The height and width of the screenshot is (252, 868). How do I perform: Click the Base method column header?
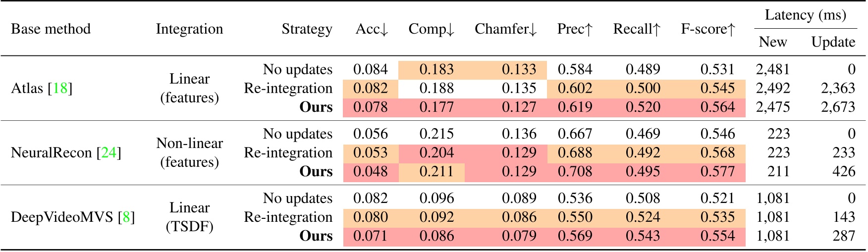coord(51,29)
